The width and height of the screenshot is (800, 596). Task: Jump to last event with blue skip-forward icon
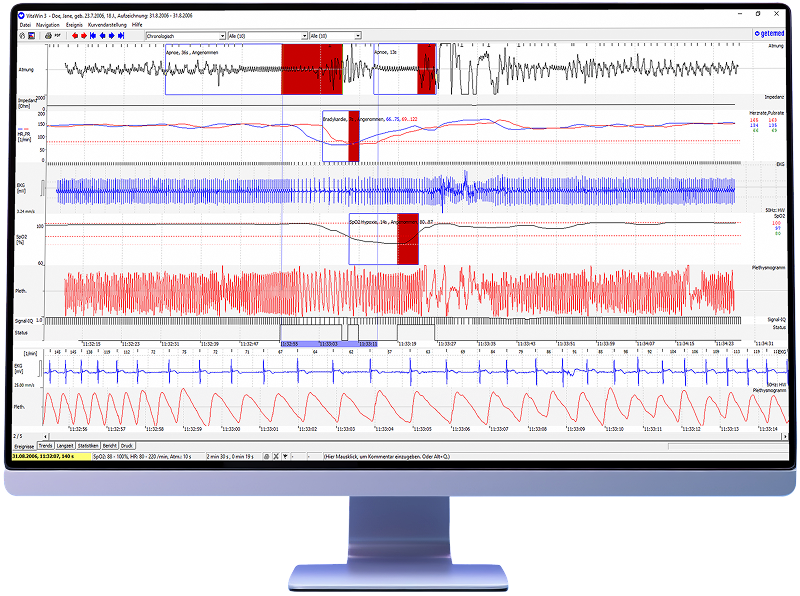point(121,35)
